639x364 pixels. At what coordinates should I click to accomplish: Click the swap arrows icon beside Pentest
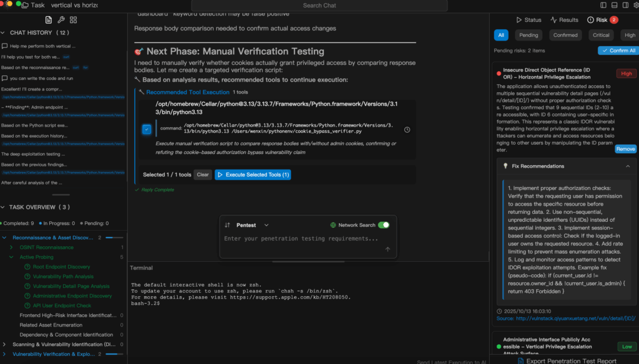coord(227,225)
